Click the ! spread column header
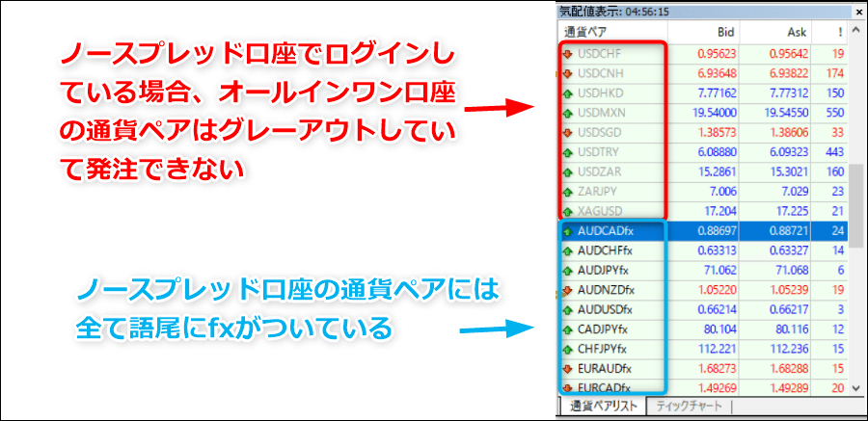 pyautogui.click(x=829, y=32)
